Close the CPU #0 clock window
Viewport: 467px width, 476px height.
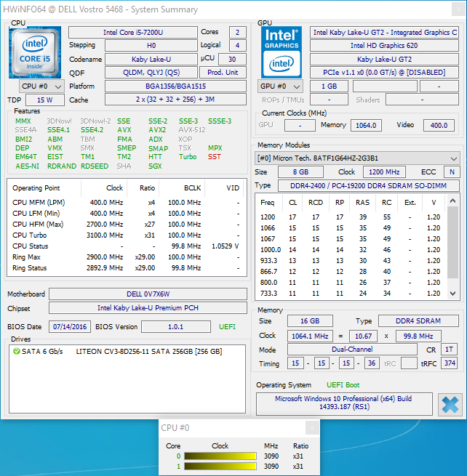(x=312, y=428)
